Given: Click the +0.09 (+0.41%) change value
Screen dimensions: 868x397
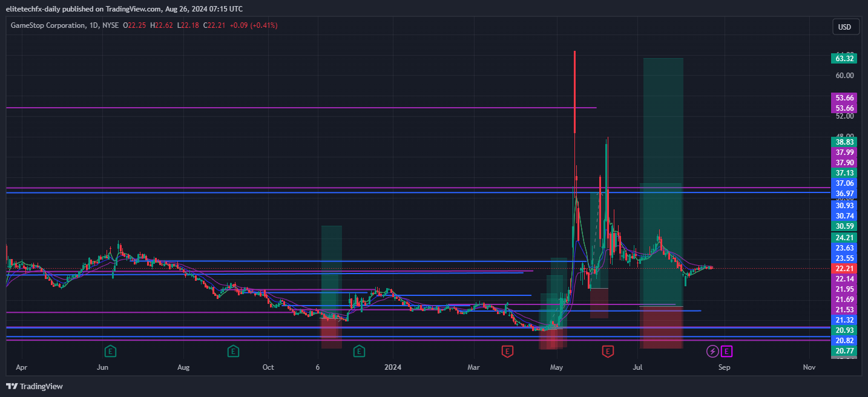Looking at the screenshot, I should 254,25.
